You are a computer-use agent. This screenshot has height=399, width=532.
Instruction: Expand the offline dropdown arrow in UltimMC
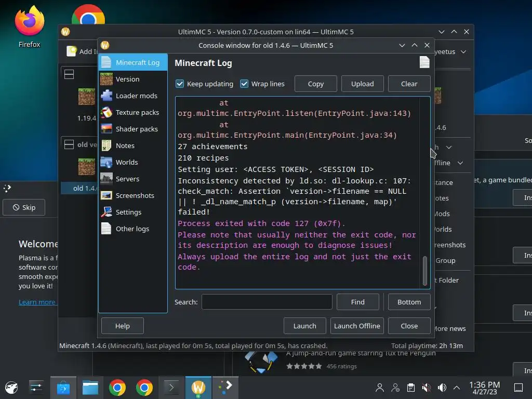point(460,163)
